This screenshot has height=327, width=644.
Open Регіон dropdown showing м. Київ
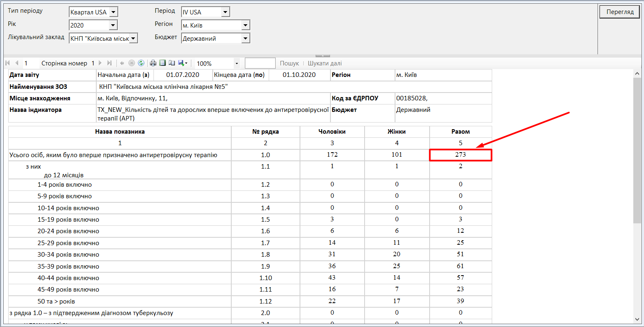pos(245,26)
